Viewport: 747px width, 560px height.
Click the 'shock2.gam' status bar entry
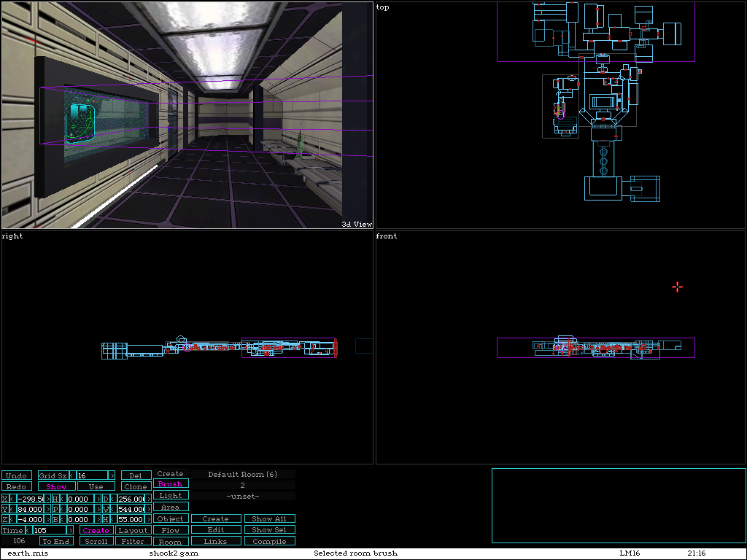(x=174, y=553)
